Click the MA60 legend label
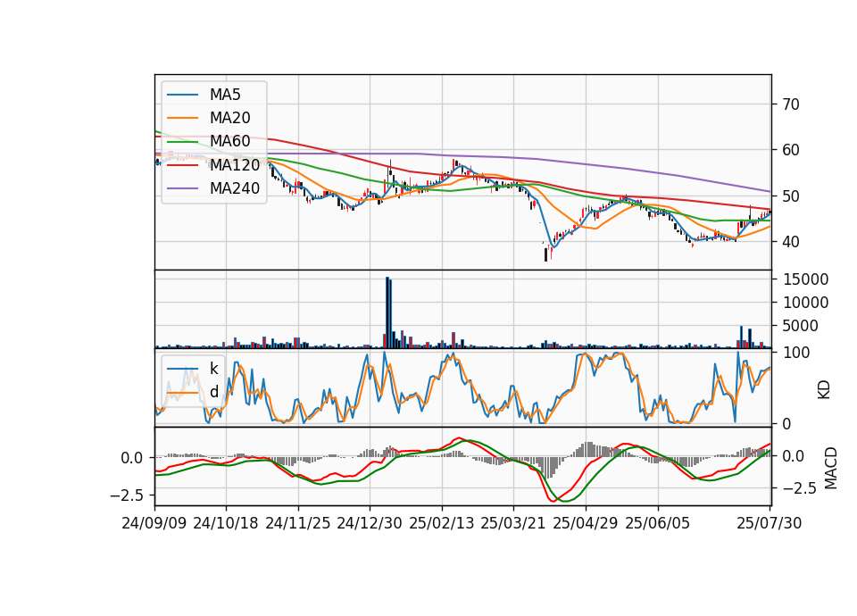The width and height of the screenshot is (857, 616). tap(230, 141)
